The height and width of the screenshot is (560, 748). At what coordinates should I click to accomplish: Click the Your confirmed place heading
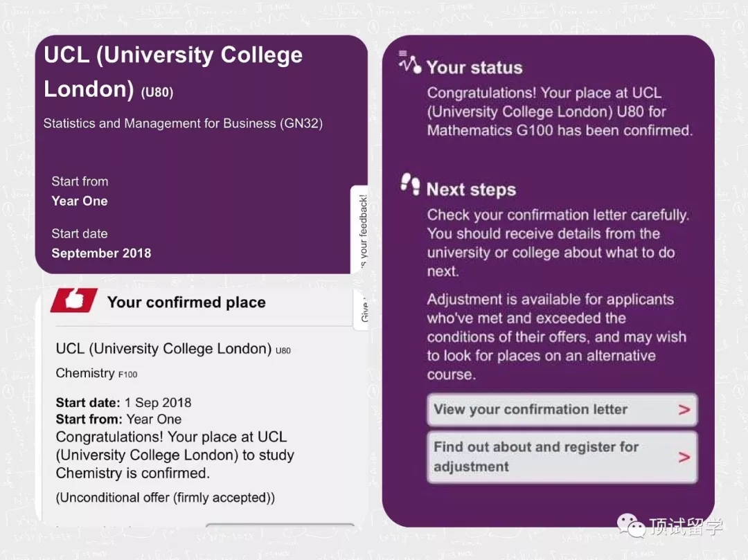click(186, 302)
